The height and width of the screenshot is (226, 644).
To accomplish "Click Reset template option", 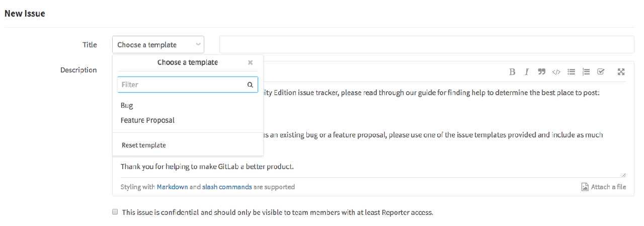I will click(x=144, y=145).
